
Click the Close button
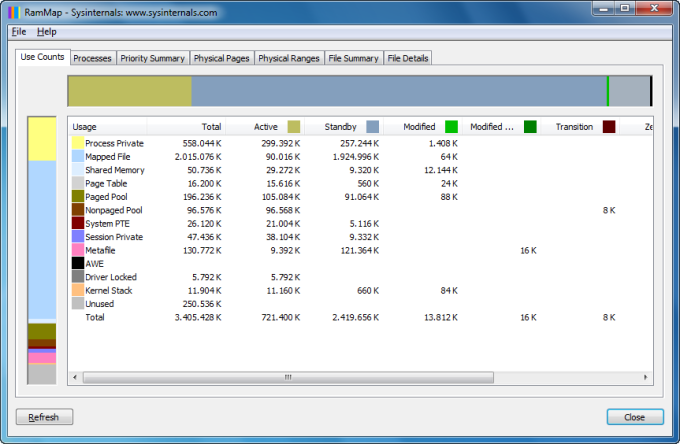635,417
